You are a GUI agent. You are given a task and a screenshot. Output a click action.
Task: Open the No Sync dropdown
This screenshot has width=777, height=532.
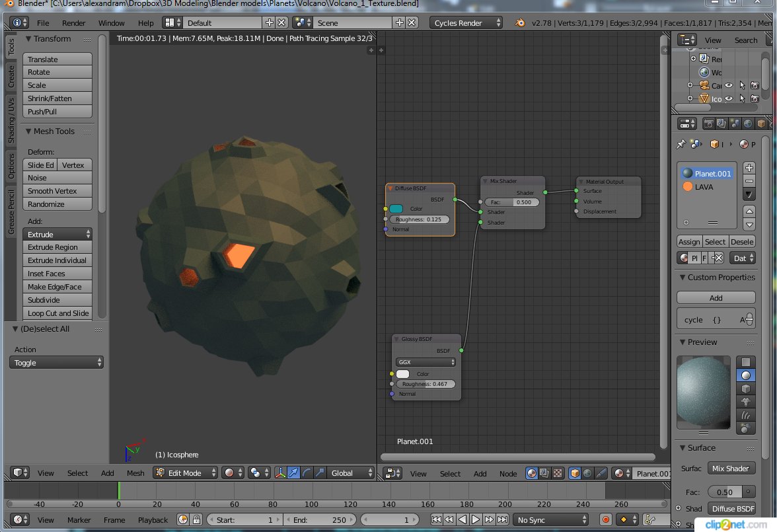coord(552,519)
